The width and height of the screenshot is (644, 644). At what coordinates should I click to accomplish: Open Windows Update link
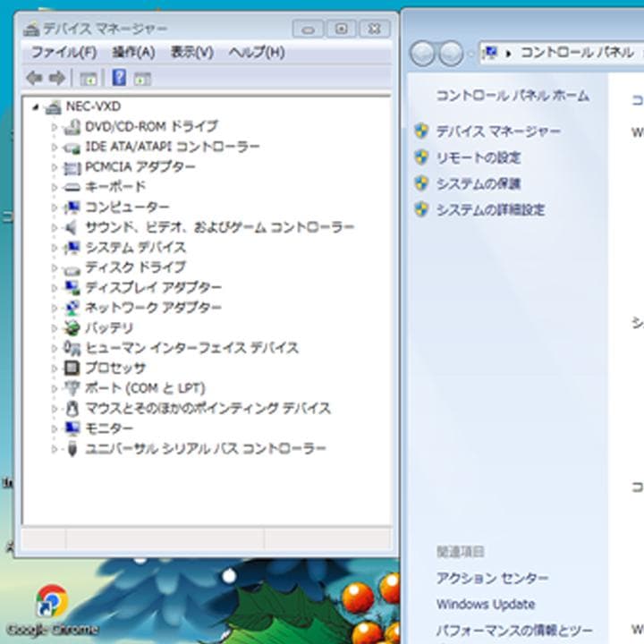[x=486, y=604]
